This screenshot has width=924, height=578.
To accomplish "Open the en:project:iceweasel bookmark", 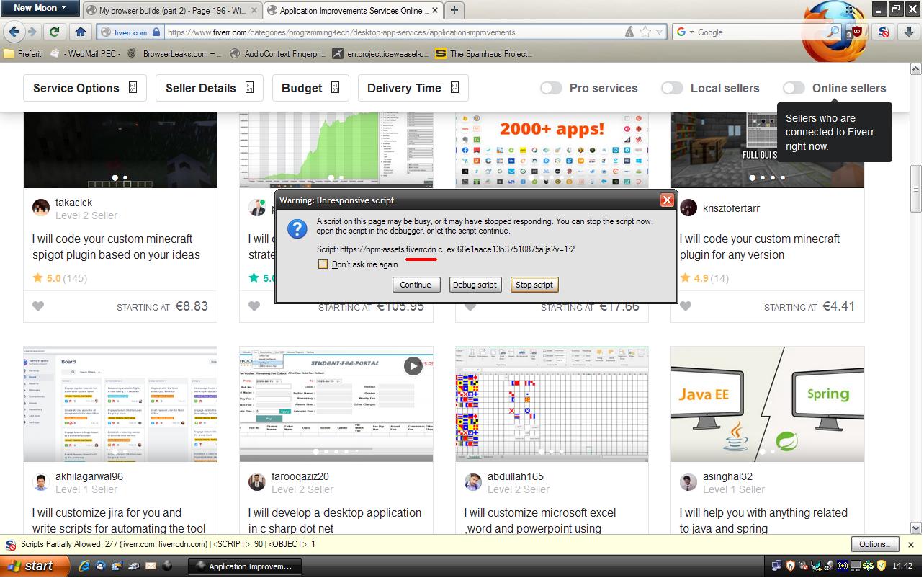I will click(x=380, y=53).
